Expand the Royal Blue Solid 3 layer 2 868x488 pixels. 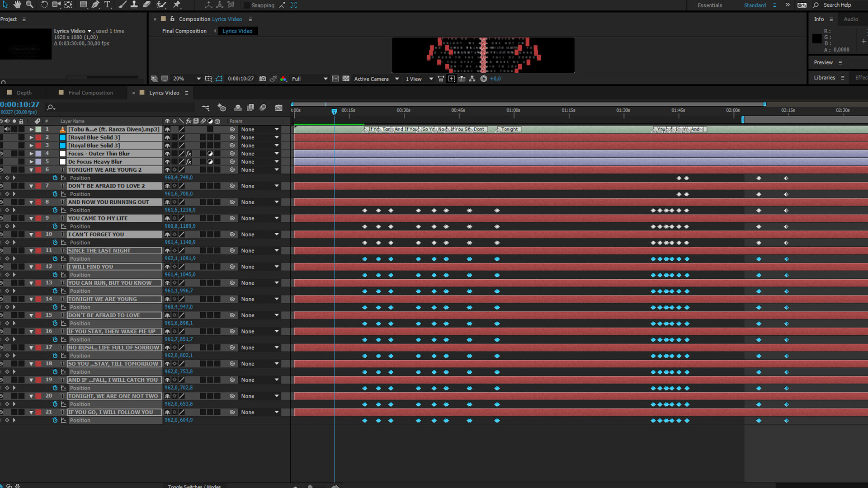pos(31,137)
